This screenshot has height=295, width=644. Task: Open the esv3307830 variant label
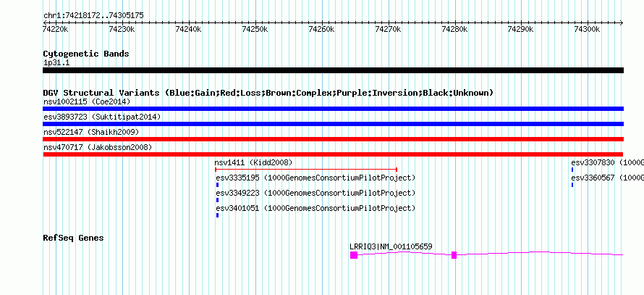[x=607, y=162]
